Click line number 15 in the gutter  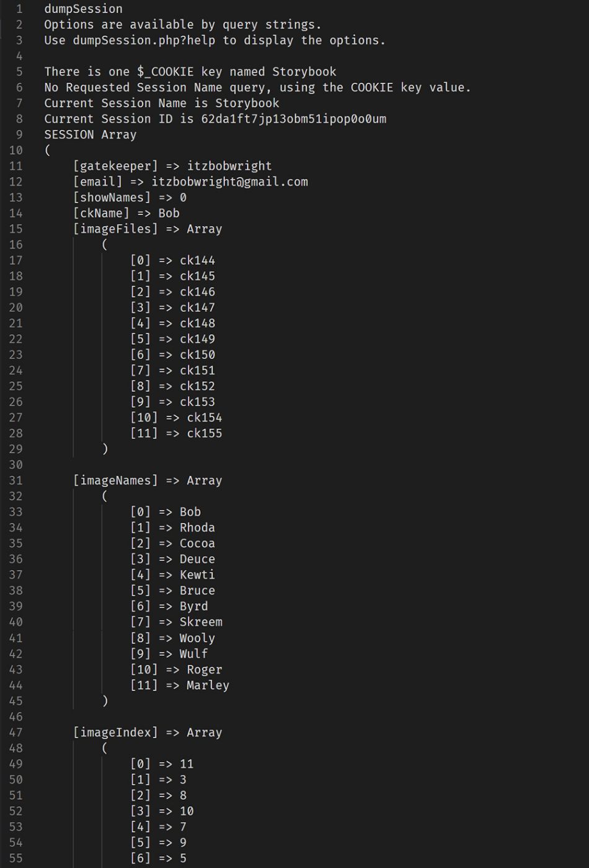15,229
